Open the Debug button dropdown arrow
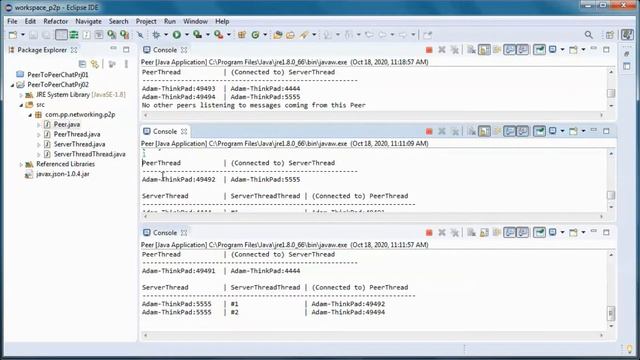 click(x=166, y=35)
